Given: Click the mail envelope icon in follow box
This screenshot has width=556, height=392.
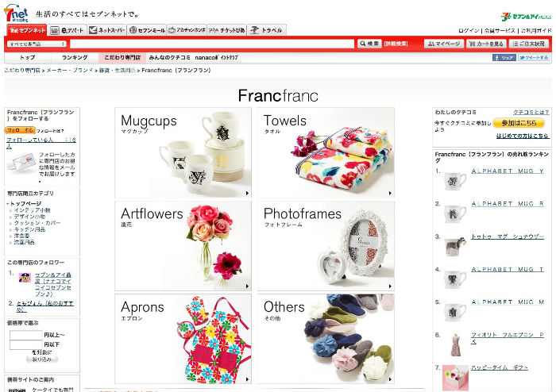Looking at the screenshot, I should tap(21, 163).
